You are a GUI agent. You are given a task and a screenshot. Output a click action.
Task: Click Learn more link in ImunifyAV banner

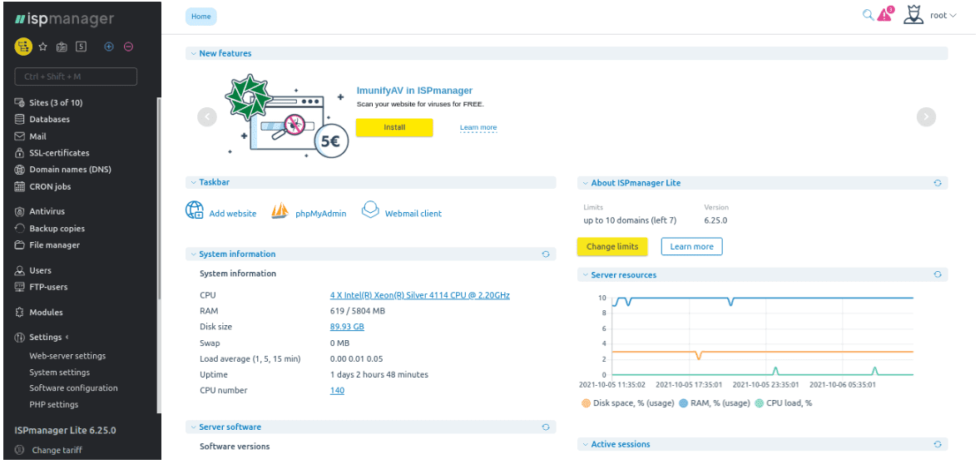pos(478,128)
